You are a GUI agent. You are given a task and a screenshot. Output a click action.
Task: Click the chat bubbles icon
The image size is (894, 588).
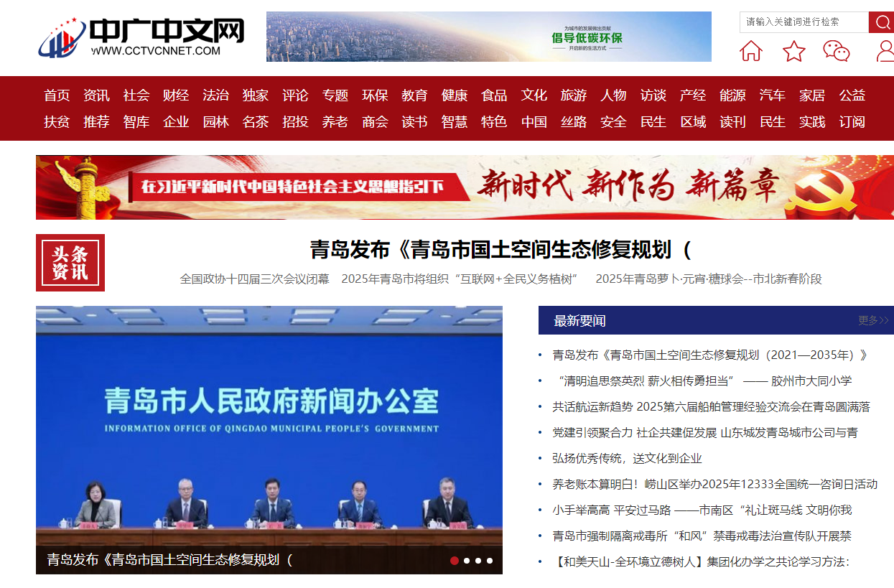(837, 51)
